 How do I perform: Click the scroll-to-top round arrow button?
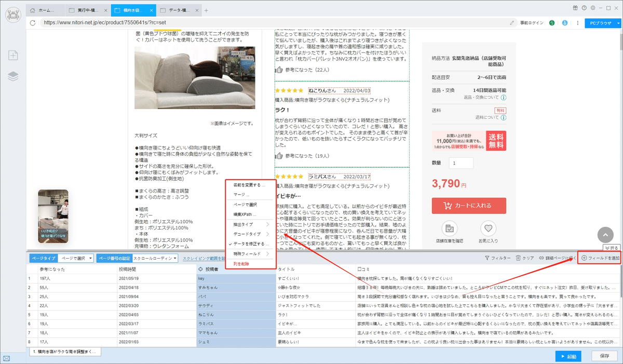(x=605, y=235)
